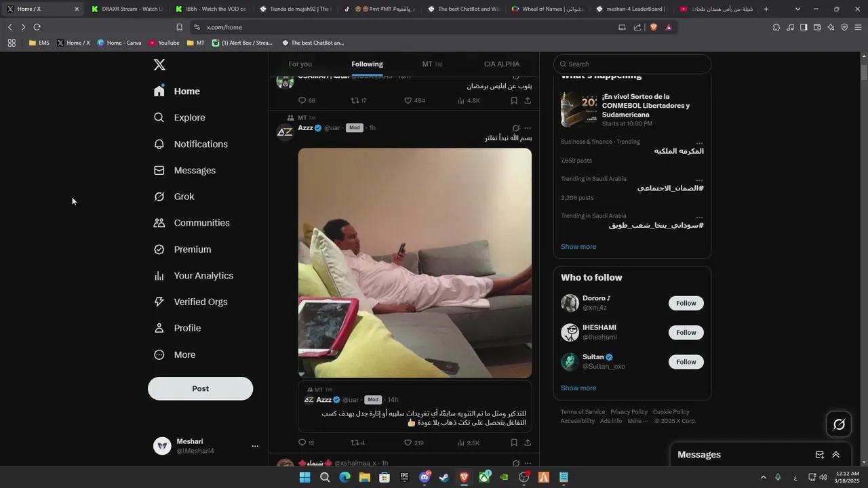The width and height of the screenshot is (868, 488).
Task: Open Discord from the taskbar
Action: [x=425, y=477]
